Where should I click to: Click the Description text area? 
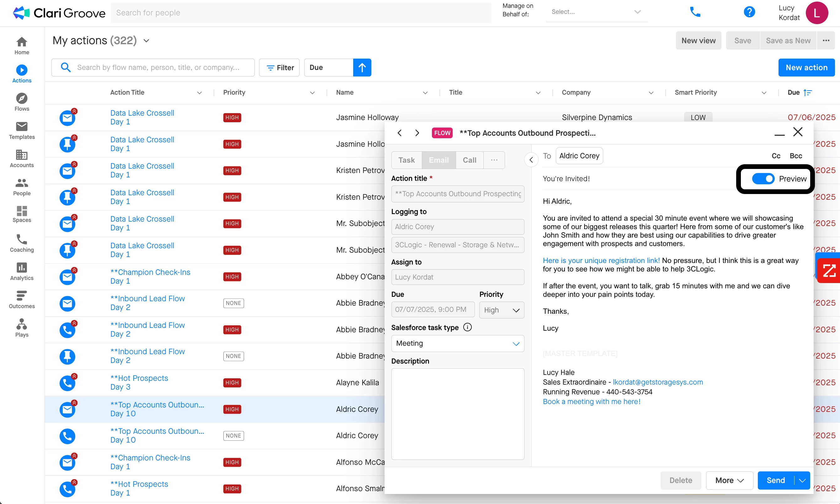click(x=457, y=414)
